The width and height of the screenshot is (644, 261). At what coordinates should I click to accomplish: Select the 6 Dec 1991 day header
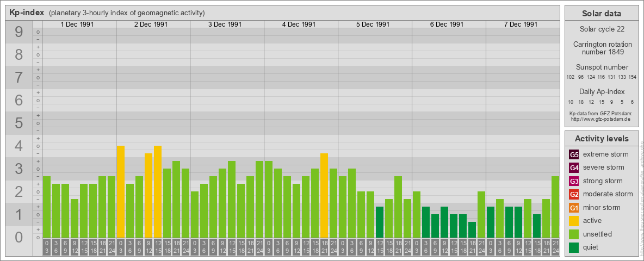coord(447,24)
